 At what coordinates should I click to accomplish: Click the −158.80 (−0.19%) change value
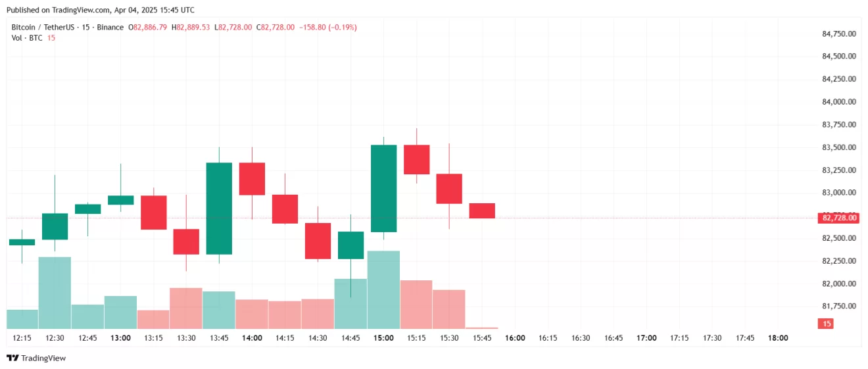[x=327, y=27]
